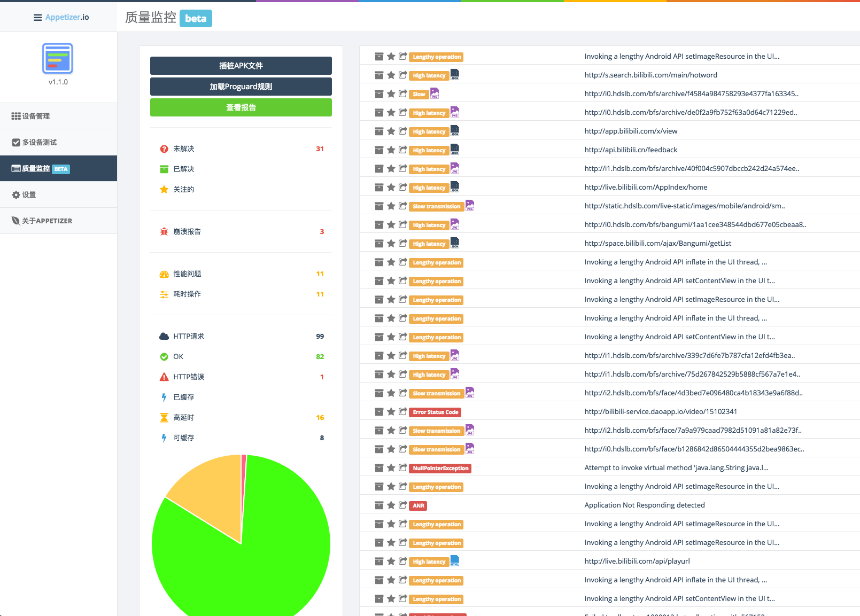
Task: Filter by 可缓存 requests
Action: (241, 438)
